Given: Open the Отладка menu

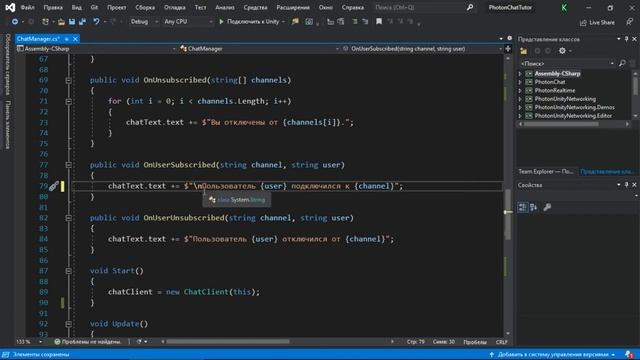Looking at the screenshot, I should pyautogui.click(x=175, y=7).
